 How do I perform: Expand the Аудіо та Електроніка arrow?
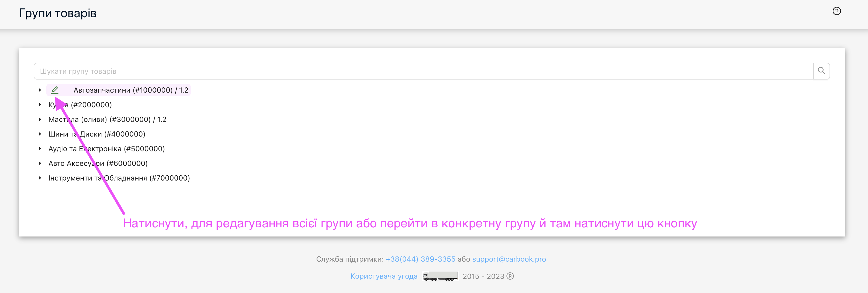click(40, 149)
